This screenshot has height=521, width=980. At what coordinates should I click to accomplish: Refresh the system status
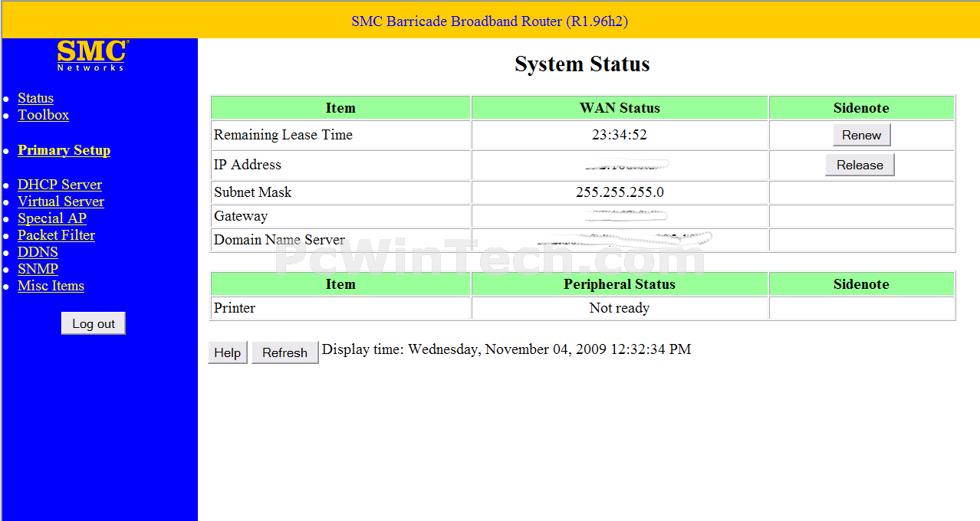[x=284, y=352]
